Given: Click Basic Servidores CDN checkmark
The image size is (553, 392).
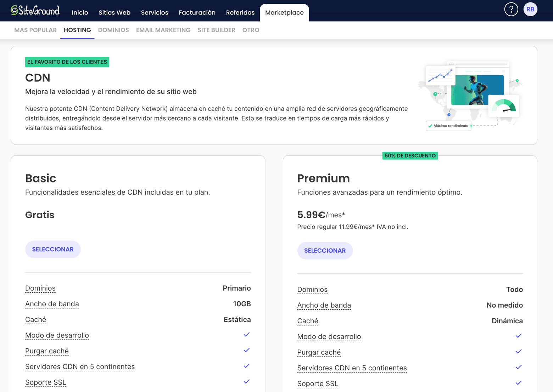Looking at the screenshot, I should click(x=247, y=366).
